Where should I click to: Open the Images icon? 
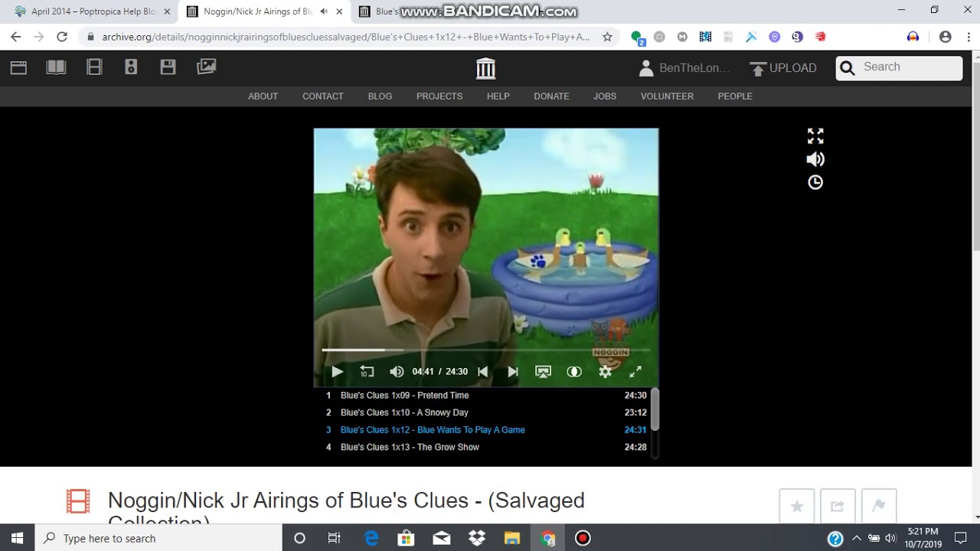(x=206, y=67)
